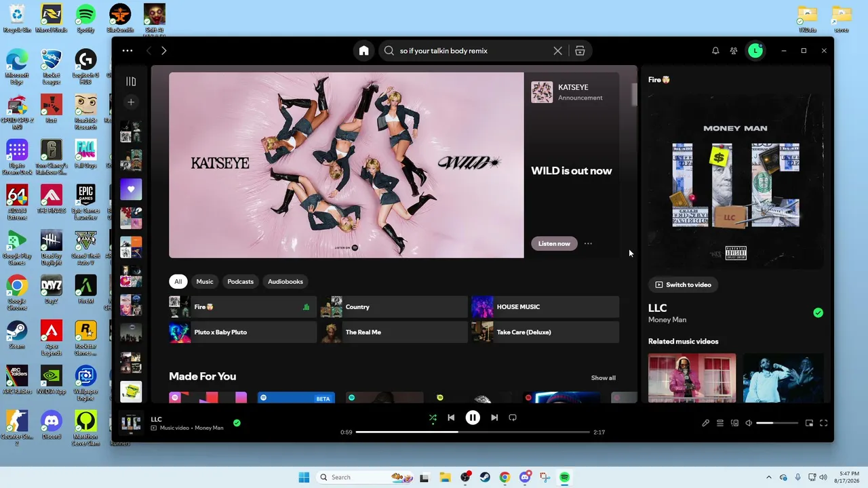Navigate back in Spotify
Viewport: 868px width, 488px height.
149,51
